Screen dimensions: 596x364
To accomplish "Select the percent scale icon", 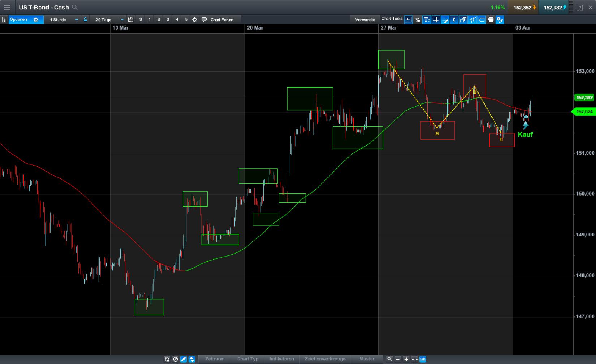I will click(x=418, y=20).
